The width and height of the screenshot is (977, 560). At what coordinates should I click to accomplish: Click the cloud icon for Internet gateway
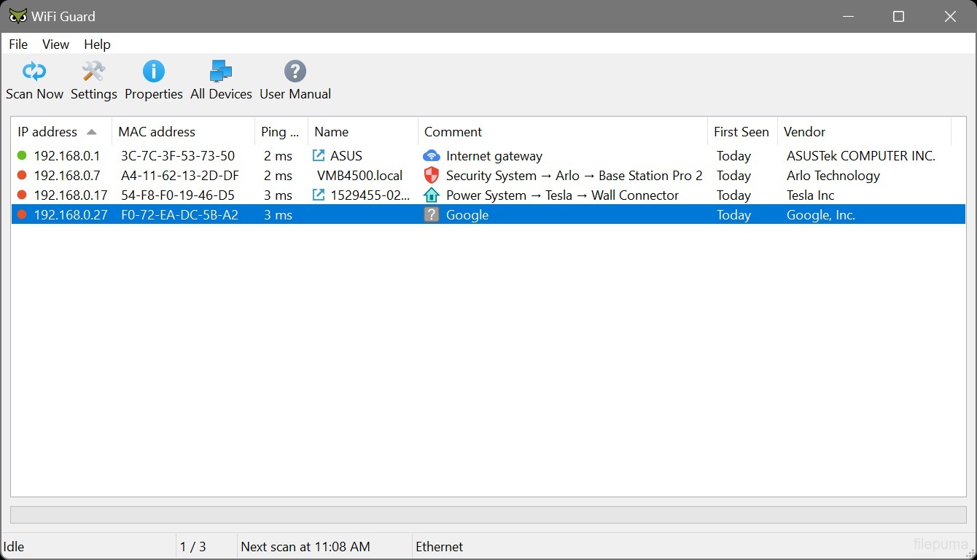(x=432, y=155)
